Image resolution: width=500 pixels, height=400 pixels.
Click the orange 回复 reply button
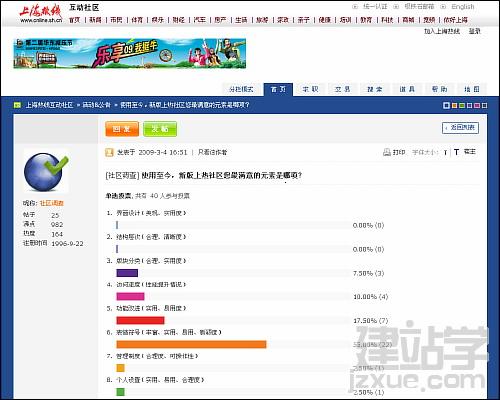[x=122, y=129]
